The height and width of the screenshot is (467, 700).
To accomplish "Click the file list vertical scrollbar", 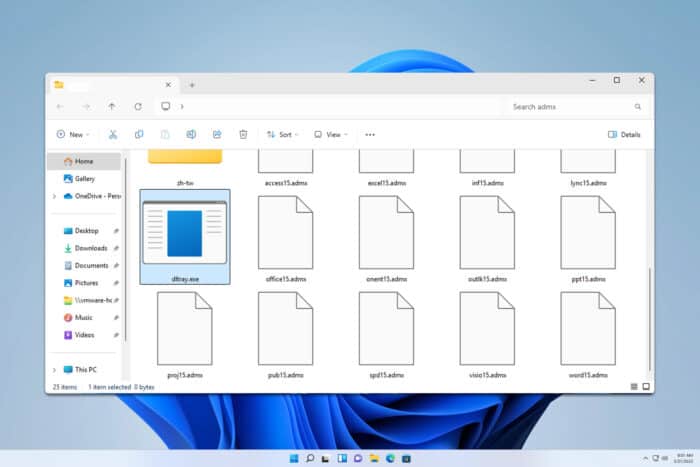I will click(x=650, y=319).
